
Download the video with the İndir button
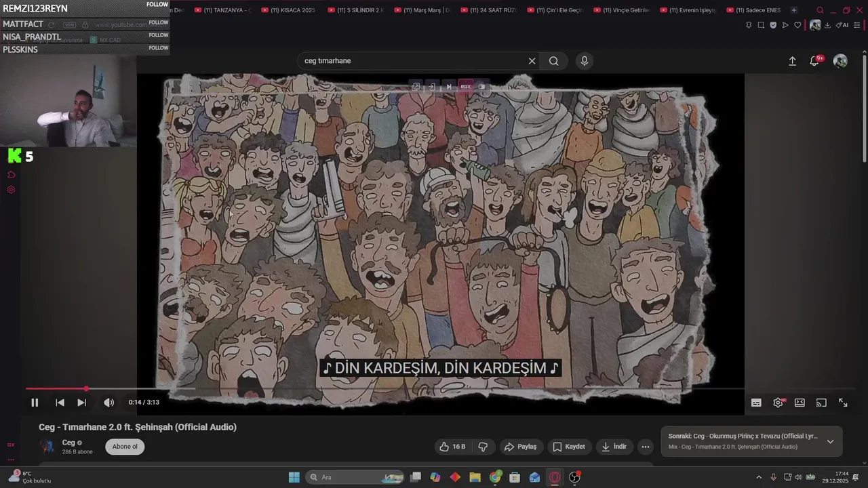click(x=614, y=447)
